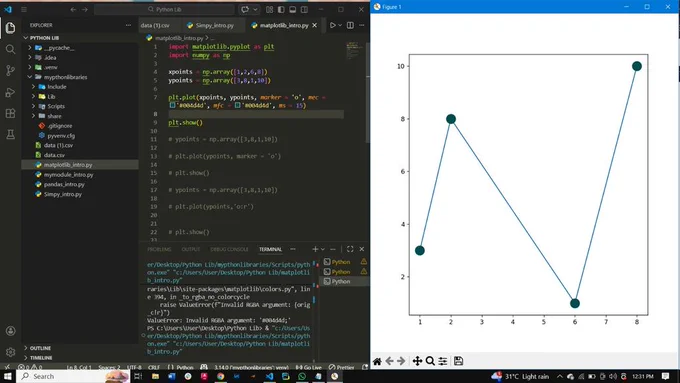Launch a new terminal with plus icon
Viewport: 680px width, 383px height.
coord(315,249)
